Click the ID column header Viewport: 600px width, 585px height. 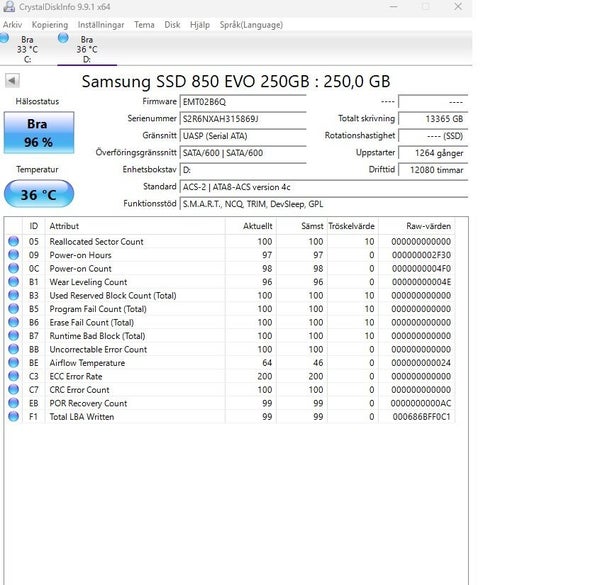[34, 226]
